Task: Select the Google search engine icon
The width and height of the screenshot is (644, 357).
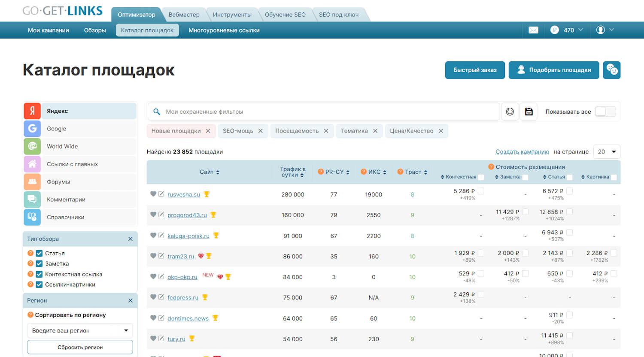Action: [x=32, y=128]
